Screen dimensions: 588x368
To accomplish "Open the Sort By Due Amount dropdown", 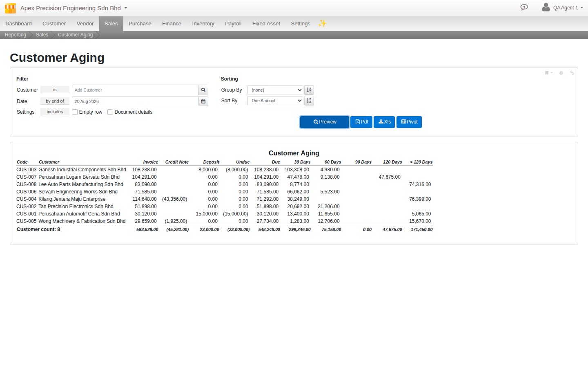I will coord(275,101).
